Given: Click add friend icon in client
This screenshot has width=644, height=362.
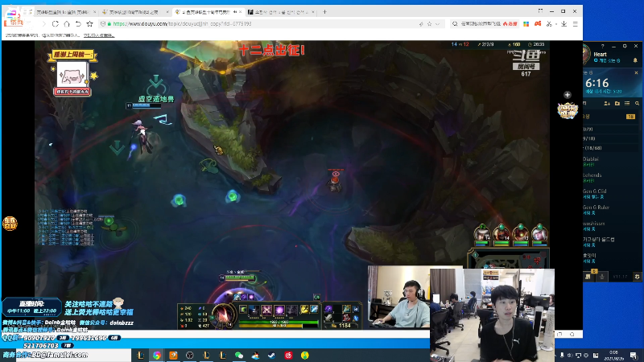Looking at the screenshot, I should click(x=607, y=104).
